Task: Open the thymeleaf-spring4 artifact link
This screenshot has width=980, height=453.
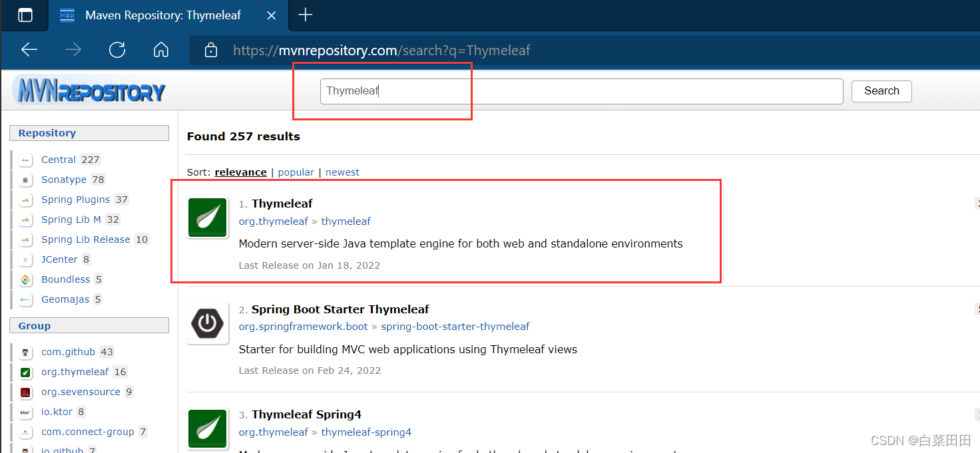Action: coord(366,432)
